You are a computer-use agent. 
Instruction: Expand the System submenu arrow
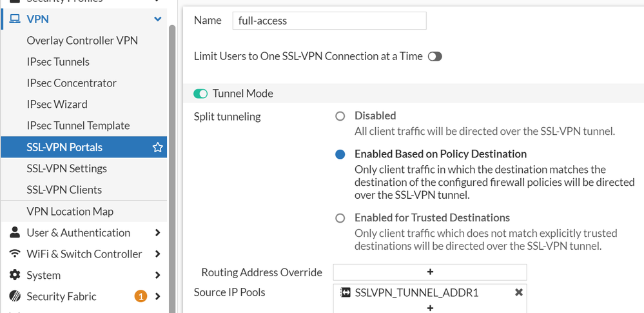pyautogui.click(x=157, y=275)
